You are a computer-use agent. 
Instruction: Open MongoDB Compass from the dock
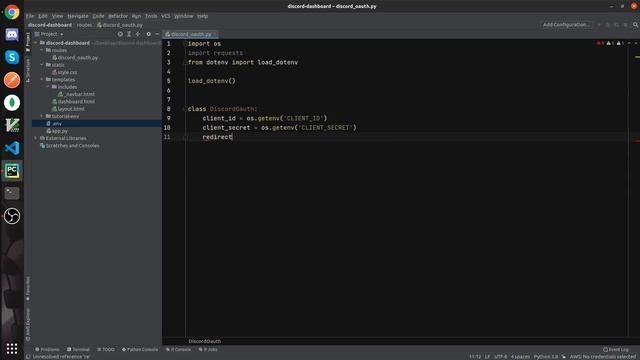pyautogui.click(x=12, y=102)
